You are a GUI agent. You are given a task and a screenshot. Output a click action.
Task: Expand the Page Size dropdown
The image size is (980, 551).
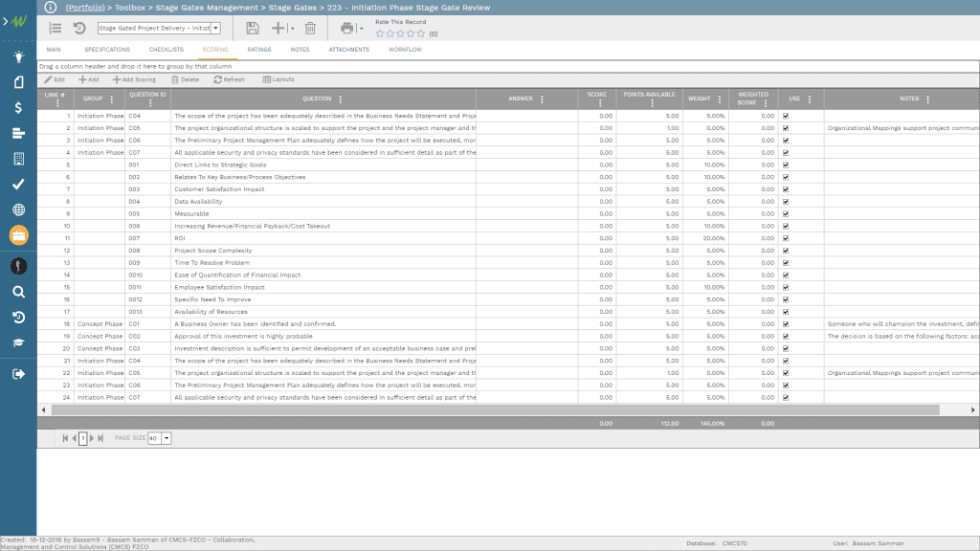167,438
